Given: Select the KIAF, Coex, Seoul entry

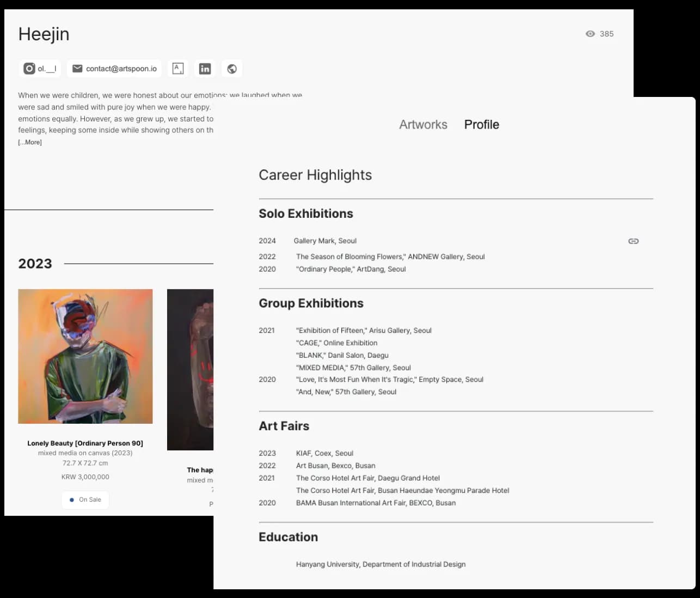Looking at the screenshot, I should click(x=324, y=453).
